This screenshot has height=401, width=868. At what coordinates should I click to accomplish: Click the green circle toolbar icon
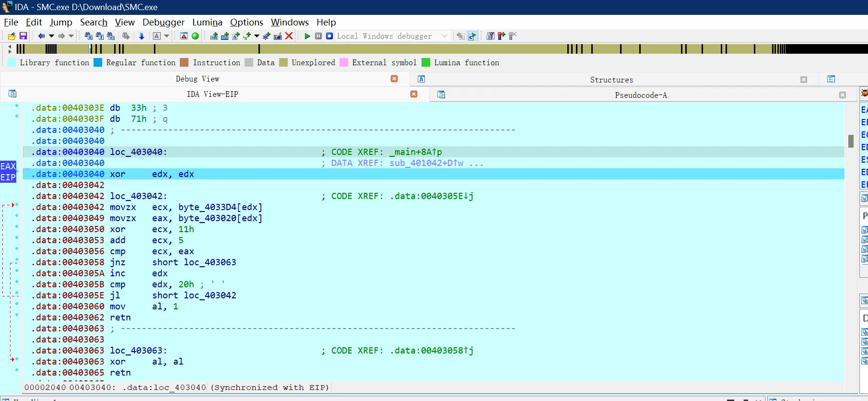[195, 36]
